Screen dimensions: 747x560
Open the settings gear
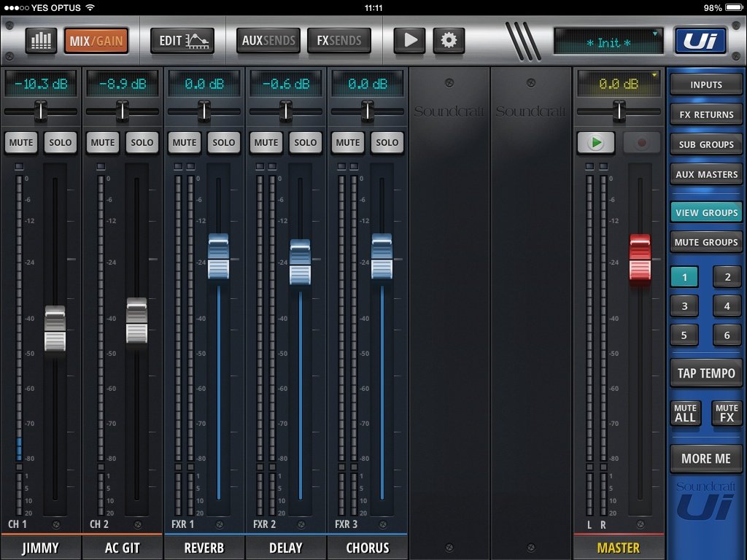pos(449,41)
